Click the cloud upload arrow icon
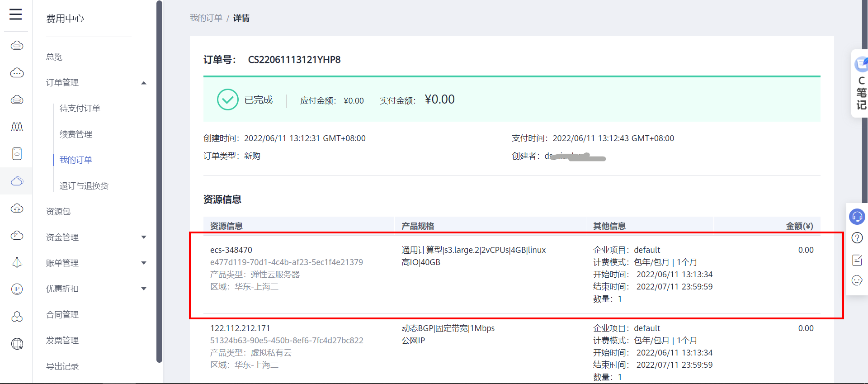 pyautogui.click(x=17, y=208)
